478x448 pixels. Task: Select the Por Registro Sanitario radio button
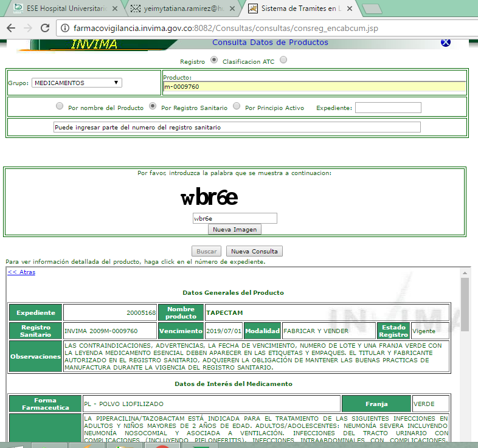coord(153,106)
